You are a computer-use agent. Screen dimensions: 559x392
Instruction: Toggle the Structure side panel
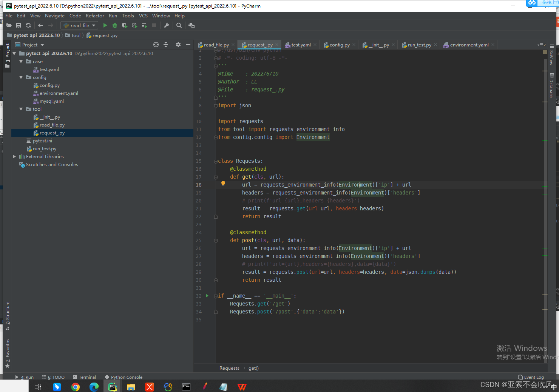[7, 316]
